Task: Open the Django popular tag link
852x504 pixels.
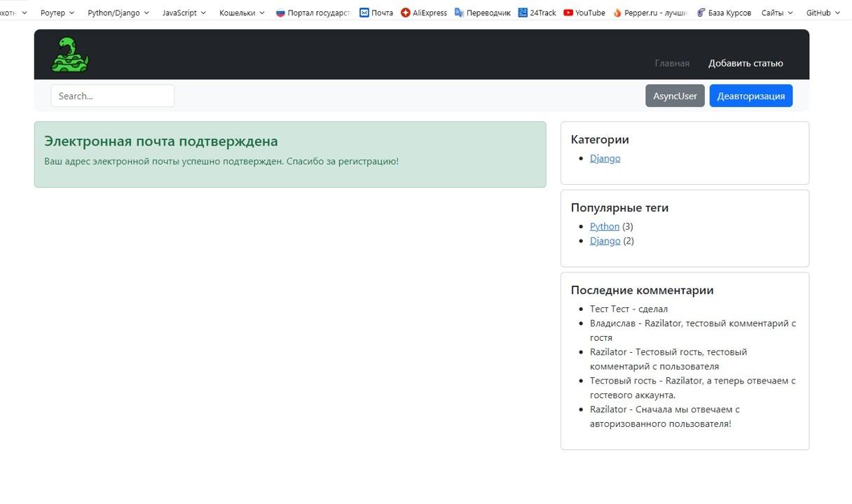Action: pos(605,241)
